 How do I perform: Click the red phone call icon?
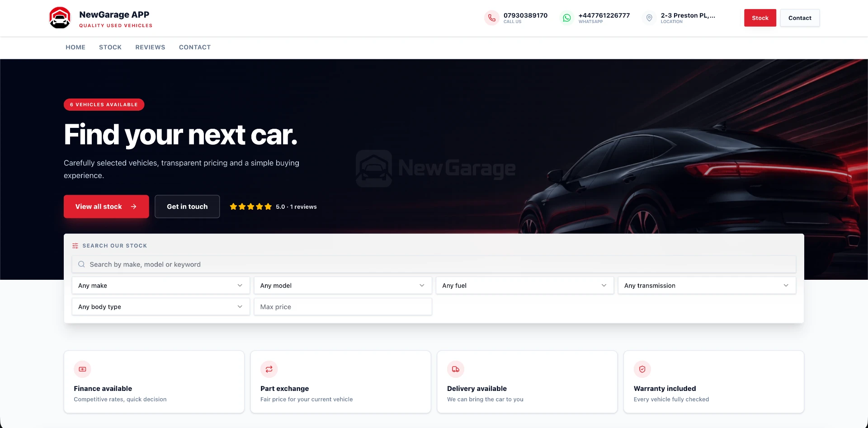(492, 18)
